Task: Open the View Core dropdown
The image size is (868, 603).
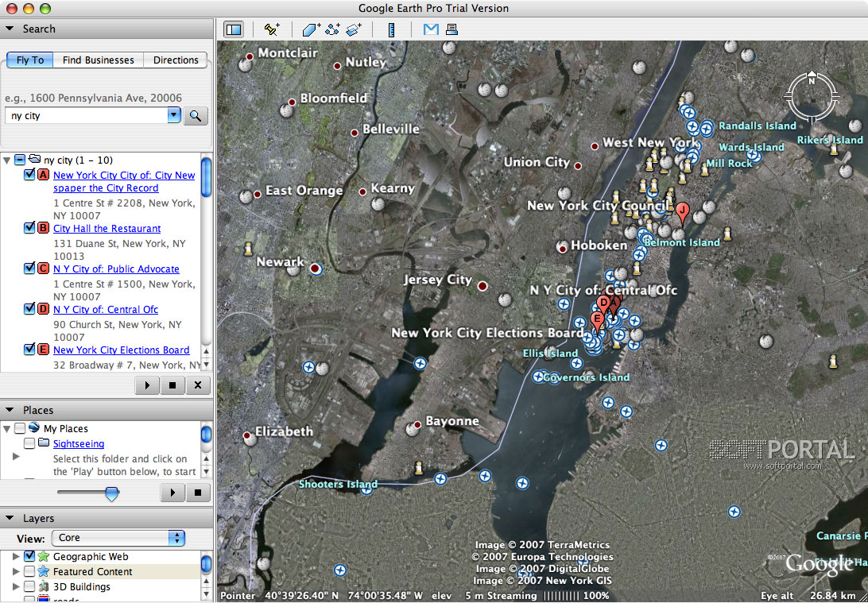Action: [x=118, y=538]
